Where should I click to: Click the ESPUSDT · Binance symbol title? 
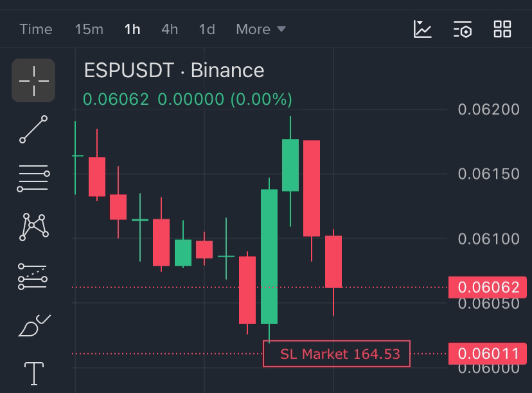click(174, 70)
